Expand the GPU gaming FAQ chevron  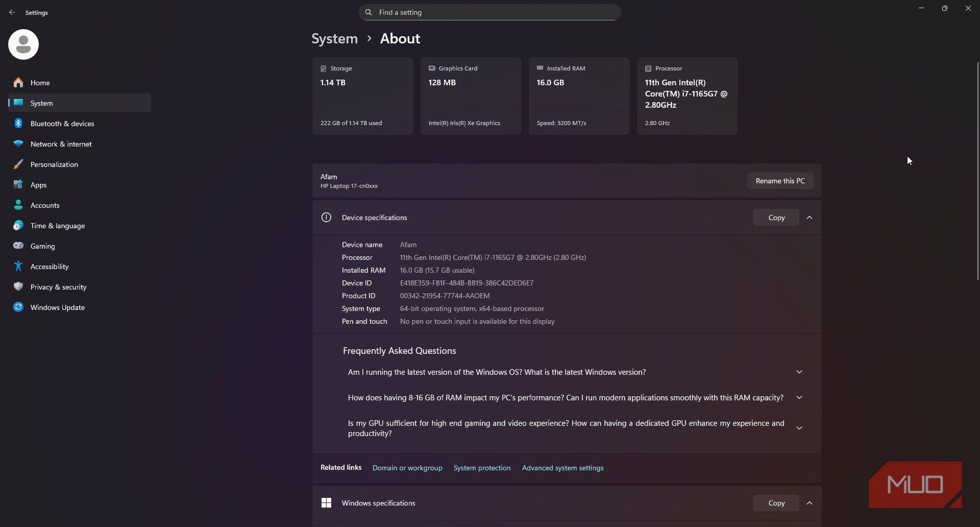(x=799, y=428)
